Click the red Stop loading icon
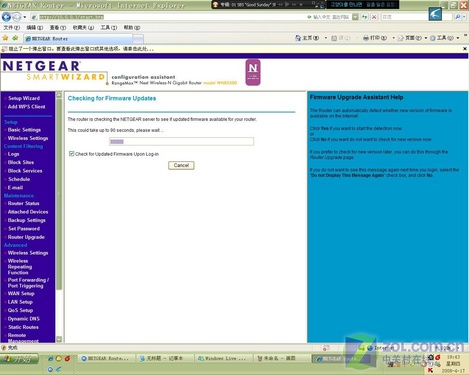This screenshot has height=375, width=469. (374, 17)
